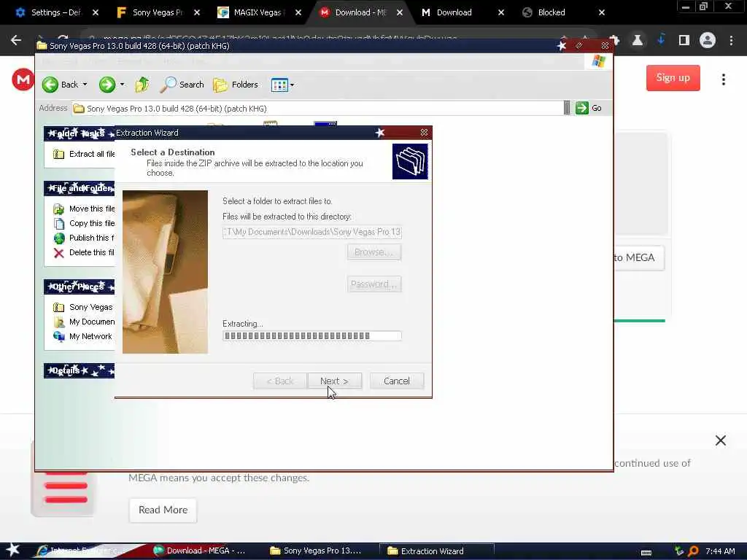
Task: Click the Password button in wizard
Action: [374, 284]
